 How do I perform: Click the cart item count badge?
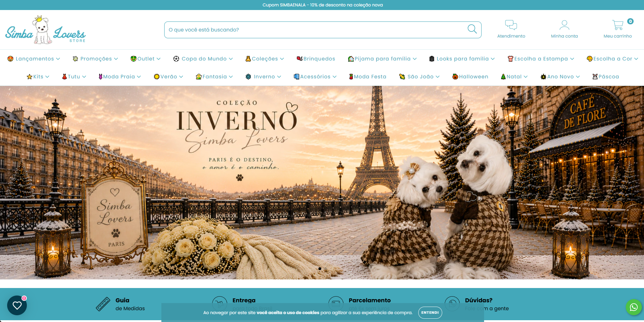click(630, 21)
